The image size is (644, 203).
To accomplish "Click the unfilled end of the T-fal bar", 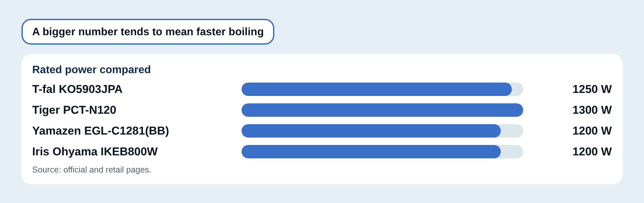I will coord(518,89).
